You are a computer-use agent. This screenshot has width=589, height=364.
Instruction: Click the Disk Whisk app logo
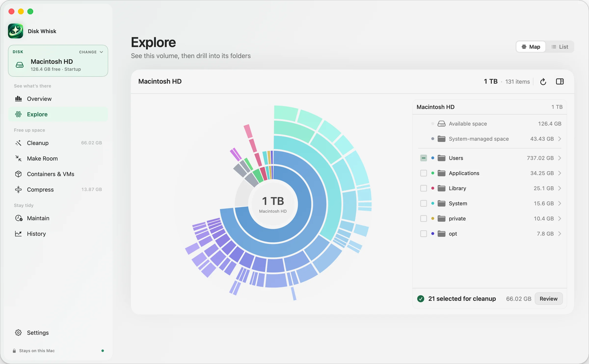(x=15, y=31)
